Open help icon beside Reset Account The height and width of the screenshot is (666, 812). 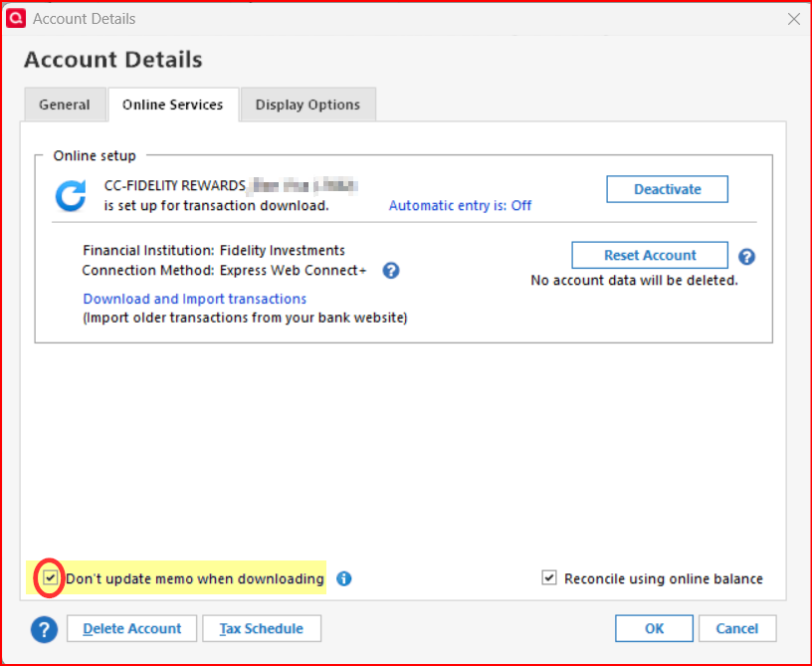pos(746,257)
